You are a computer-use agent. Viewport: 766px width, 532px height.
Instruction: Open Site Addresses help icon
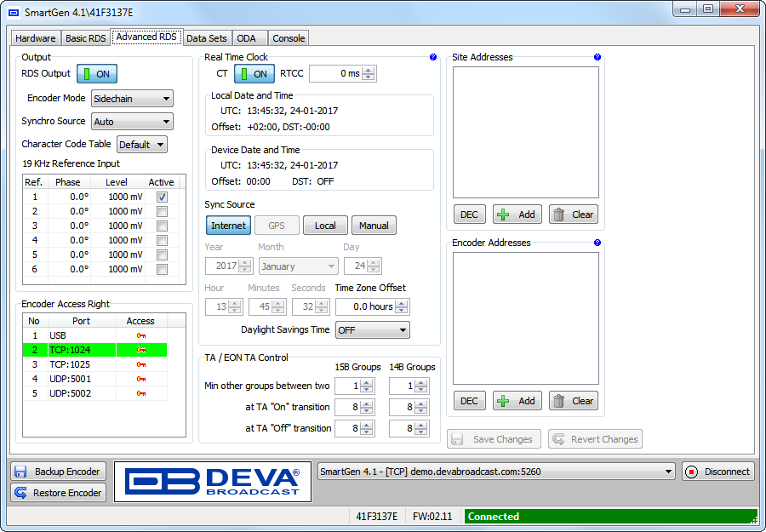tap(597, 57)
